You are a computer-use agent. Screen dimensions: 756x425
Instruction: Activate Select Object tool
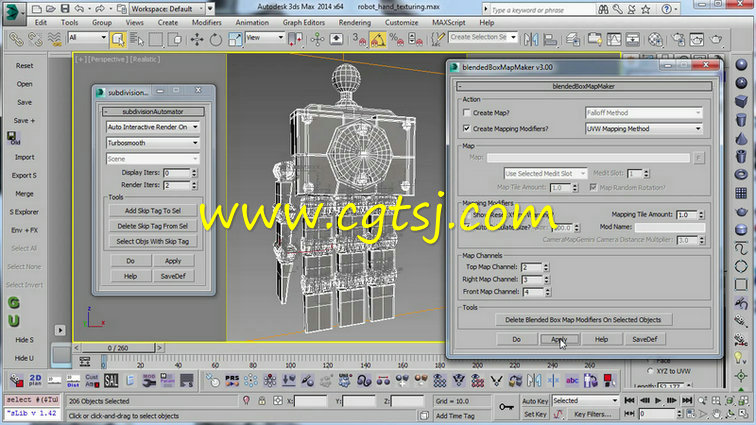click(118, 39)
